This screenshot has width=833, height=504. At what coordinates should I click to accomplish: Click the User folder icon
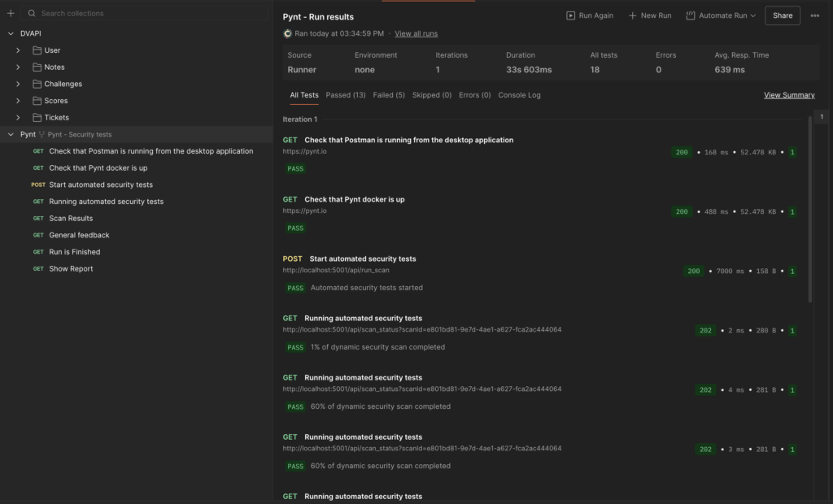click(x=37, y=50)
